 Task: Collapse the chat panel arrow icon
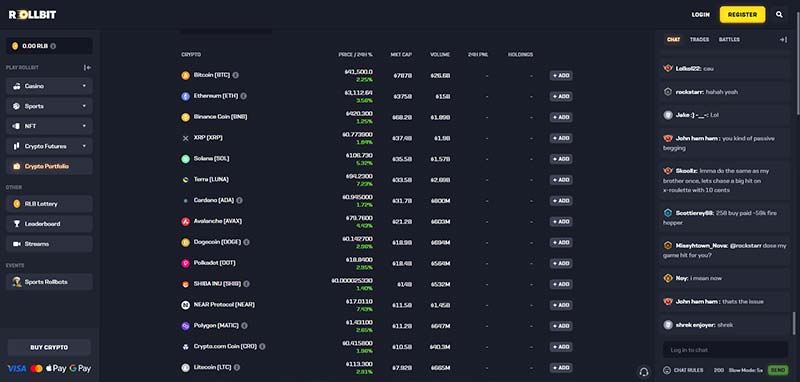pos(783,39)
